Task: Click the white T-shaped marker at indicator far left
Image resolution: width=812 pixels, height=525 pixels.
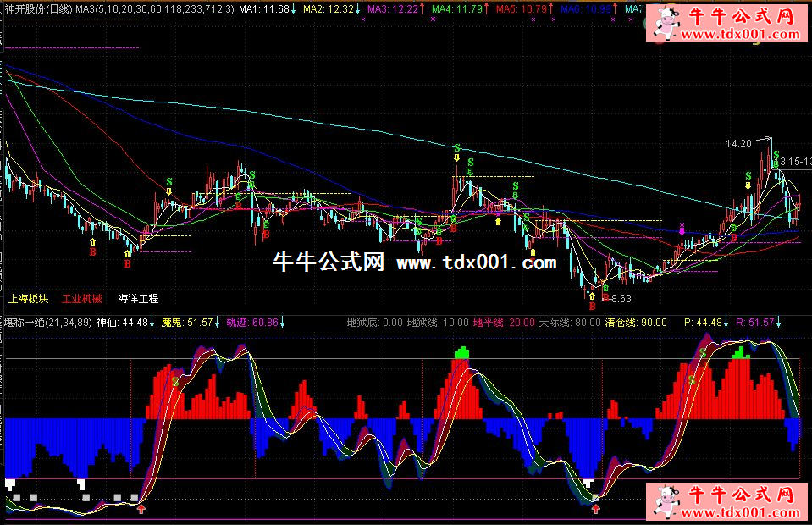Action: [10, 484]
